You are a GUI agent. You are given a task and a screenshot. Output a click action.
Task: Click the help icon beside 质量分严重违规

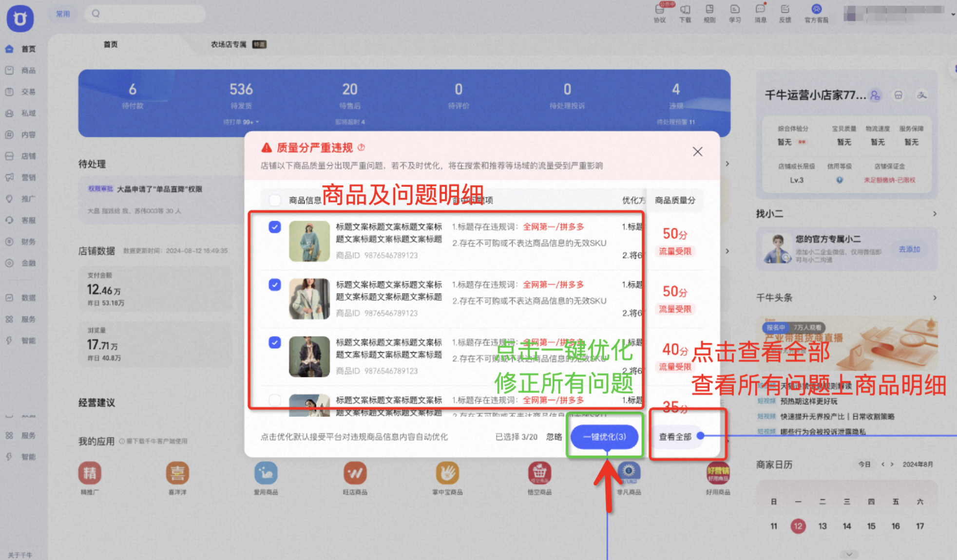(x=361, y=147)
